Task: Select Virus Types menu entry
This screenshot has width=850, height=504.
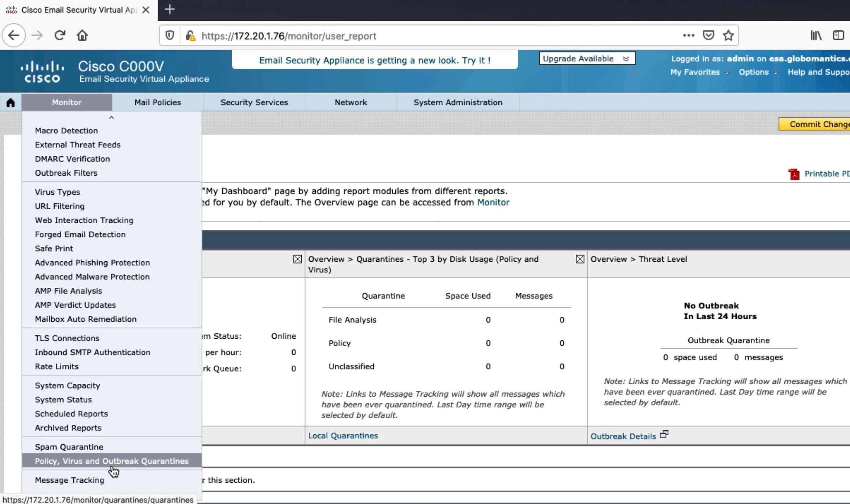Action: 58,192
